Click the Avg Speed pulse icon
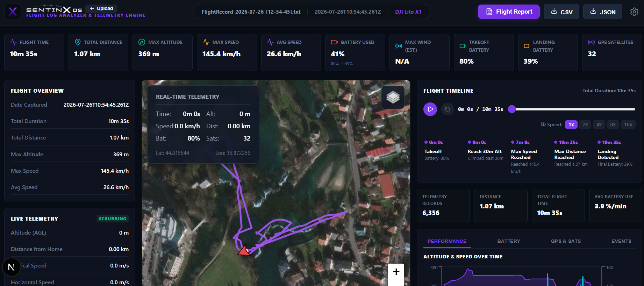 coord(270,42)
